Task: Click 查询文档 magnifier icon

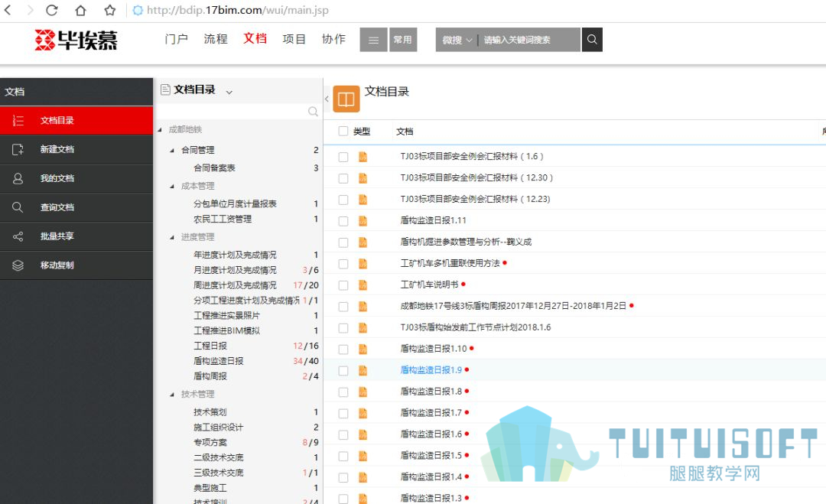Action: coord(18,207)
